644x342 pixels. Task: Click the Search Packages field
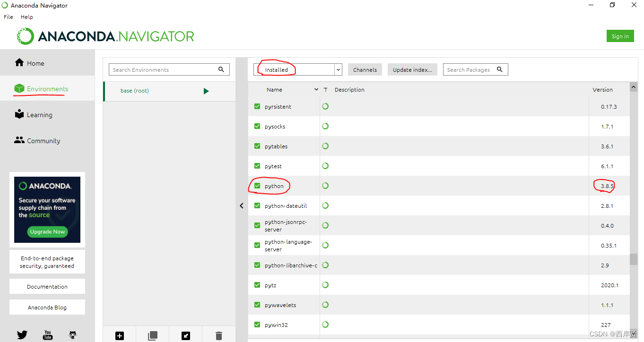pyautogui.click(x=475, y=69)
